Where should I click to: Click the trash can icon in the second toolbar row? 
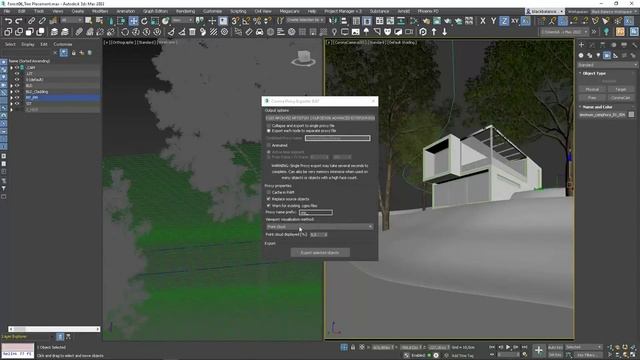(x=192, y=31)
